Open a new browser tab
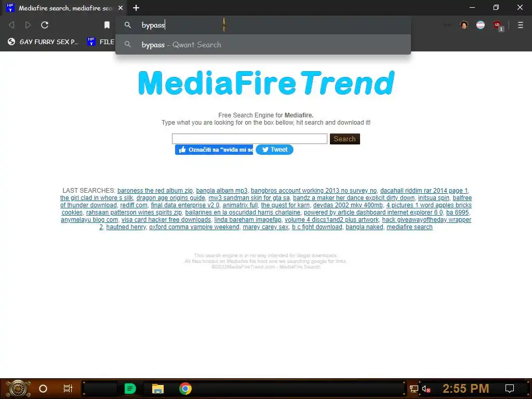This screenshot has height=399, width=532. click(136, 8)
